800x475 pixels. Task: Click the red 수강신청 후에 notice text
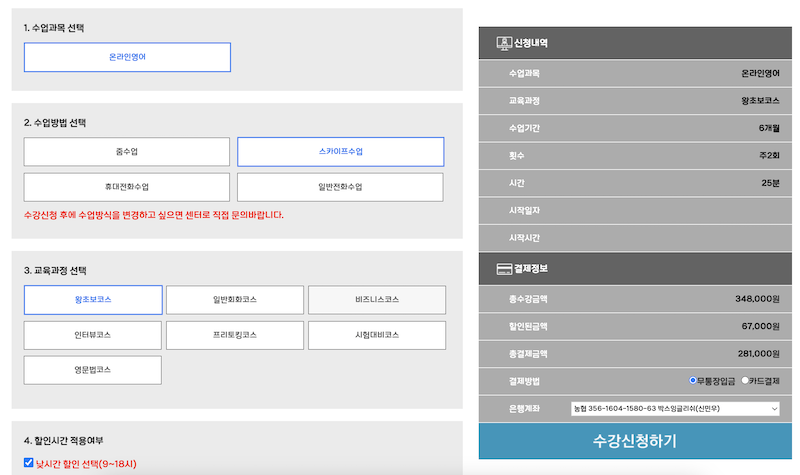pyautogui.click(x=154, y=215)
